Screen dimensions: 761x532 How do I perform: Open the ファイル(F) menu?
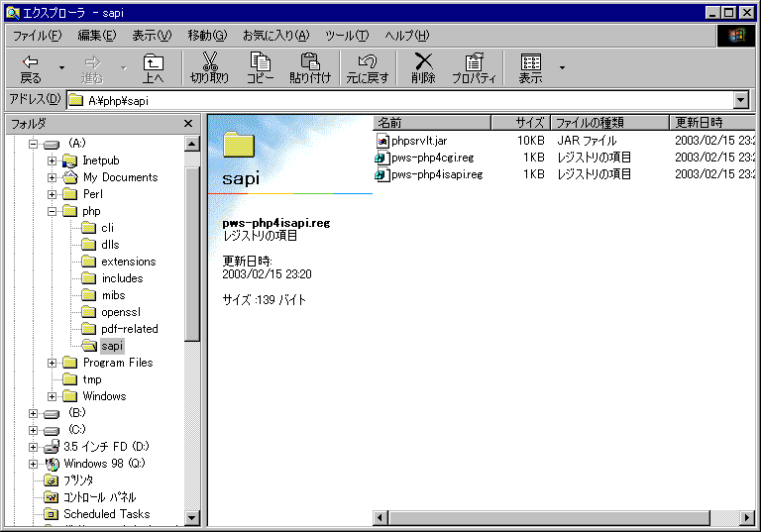38,36
